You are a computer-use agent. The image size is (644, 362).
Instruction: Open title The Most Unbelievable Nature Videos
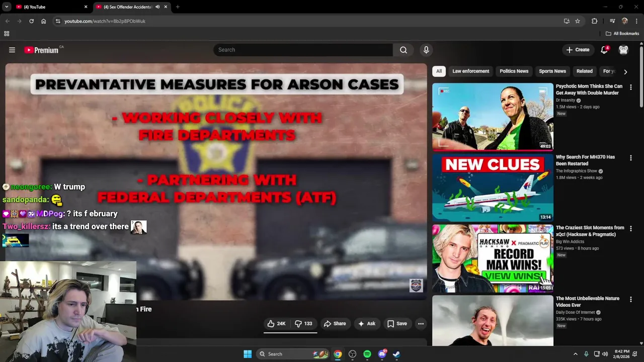coord(587,302)
